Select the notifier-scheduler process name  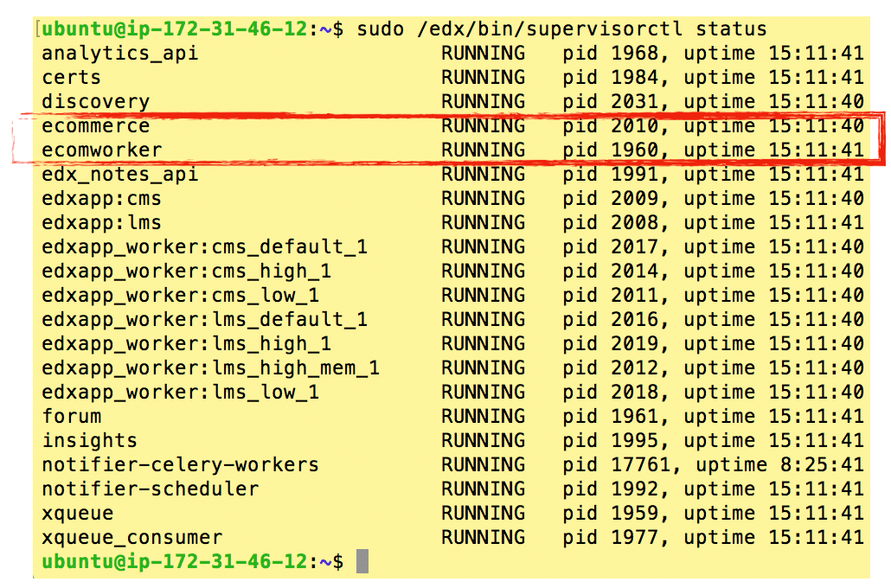(151, 489)
